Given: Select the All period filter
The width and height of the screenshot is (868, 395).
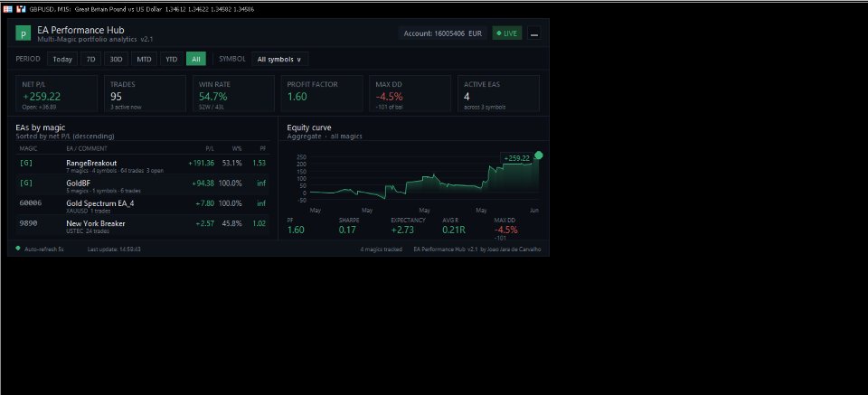Looking at the screenshot, I should click(196, 59).
